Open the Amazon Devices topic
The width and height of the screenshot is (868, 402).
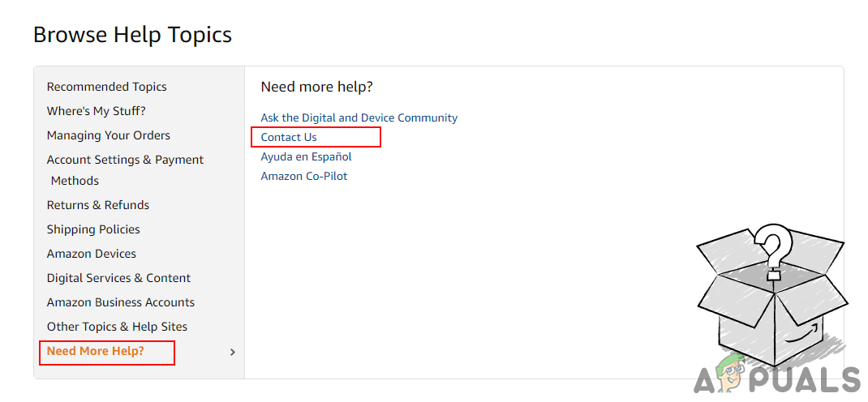[91, 254]
